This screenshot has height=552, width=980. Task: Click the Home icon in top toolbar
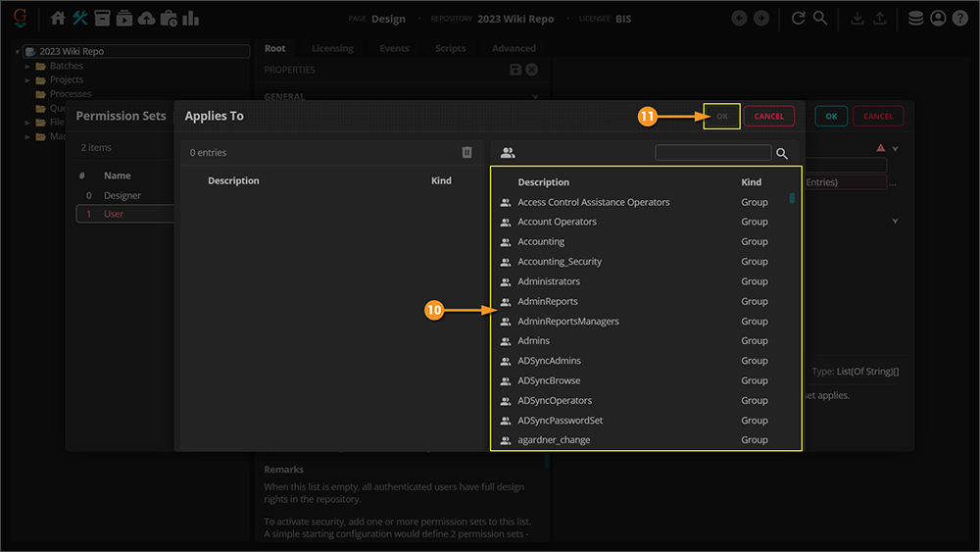click(58, 19)
